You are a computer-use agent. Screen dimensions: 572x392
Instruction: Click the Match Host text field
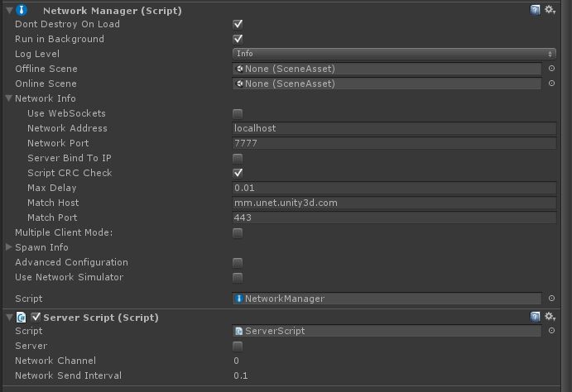coord(394,203)
